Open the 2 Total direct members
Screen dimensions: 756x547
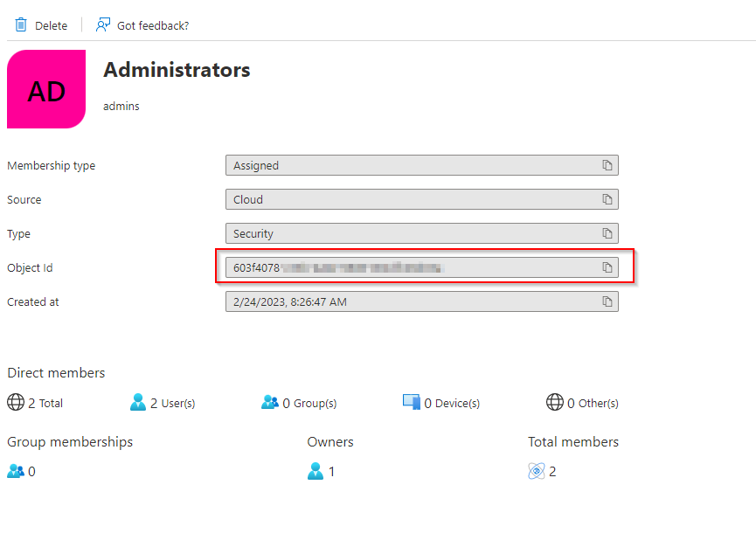(x=35, y=403)
